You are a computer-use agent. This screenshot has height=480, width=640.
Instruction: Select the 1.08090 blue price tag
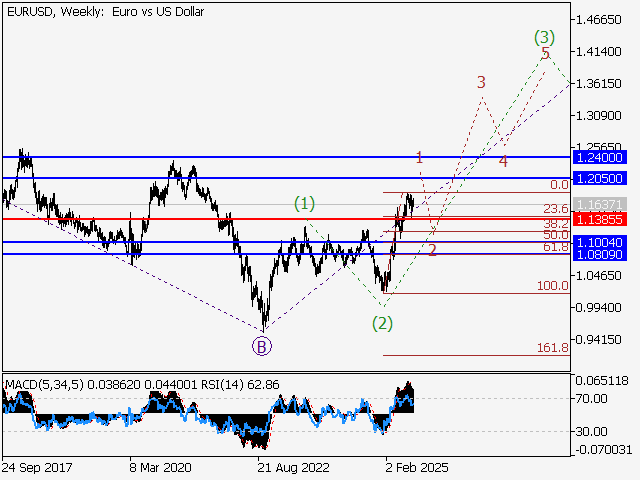click(600, 255)
